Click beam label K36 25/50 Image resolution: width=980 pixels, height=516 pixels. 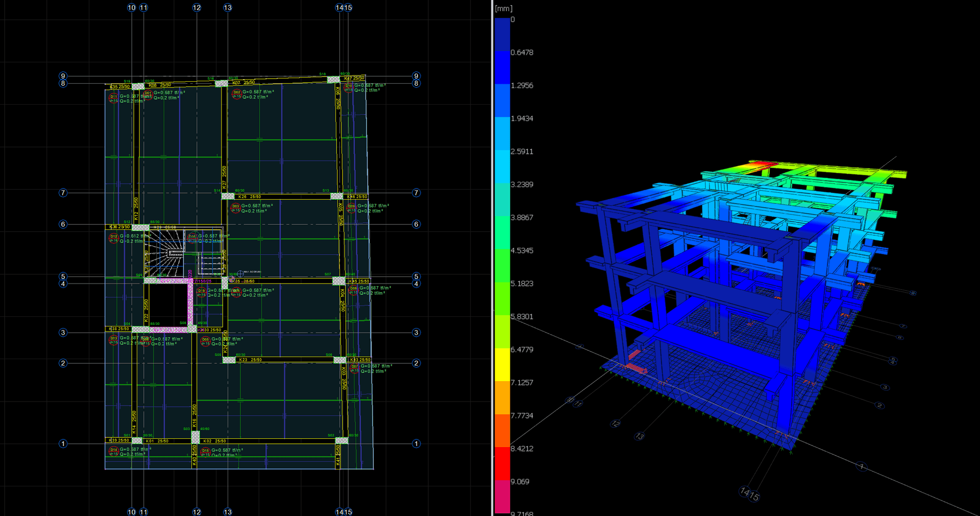pos(119,227)
